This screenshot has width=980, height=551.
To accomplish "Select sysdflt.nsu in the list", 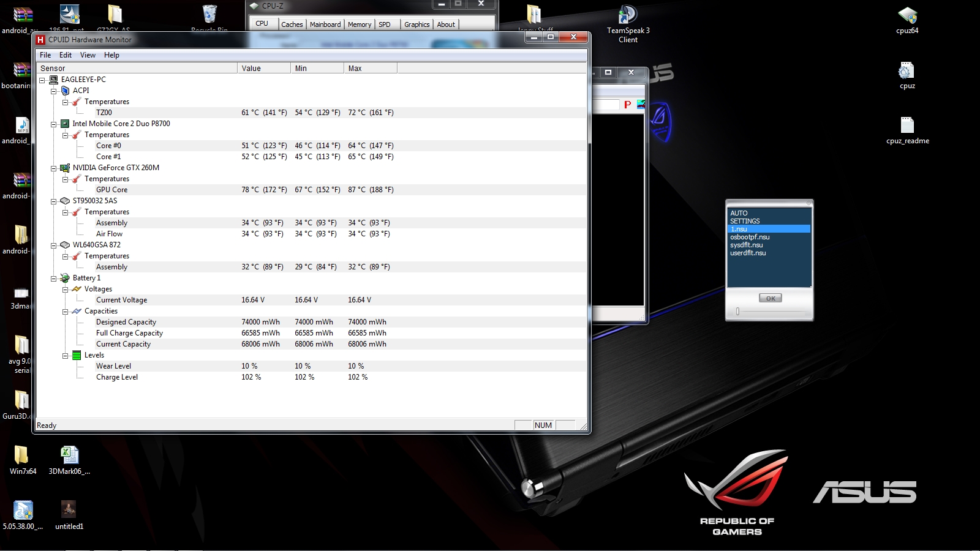I will [x=769, y=245].
